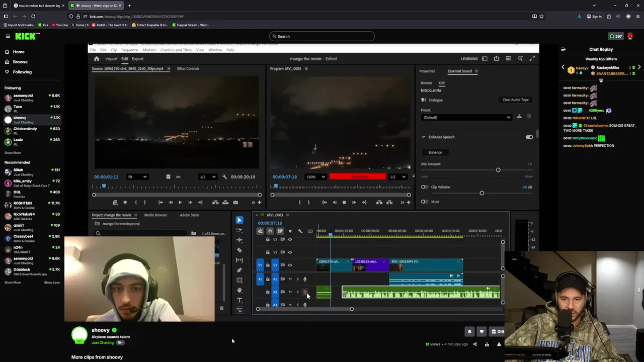Hide the V3 video track
The image size is (644, 362).
(x=290, y=240)
